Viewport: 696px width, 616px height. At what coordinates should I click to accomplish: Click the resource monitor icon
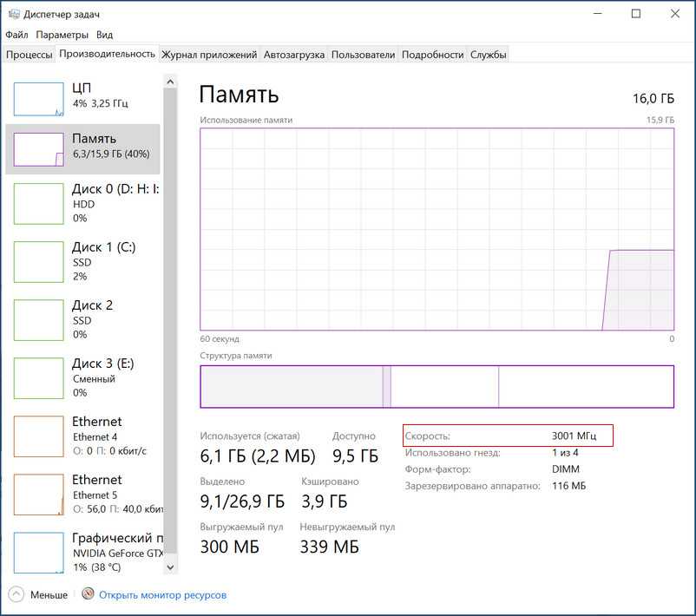click(x=88, y=595)
